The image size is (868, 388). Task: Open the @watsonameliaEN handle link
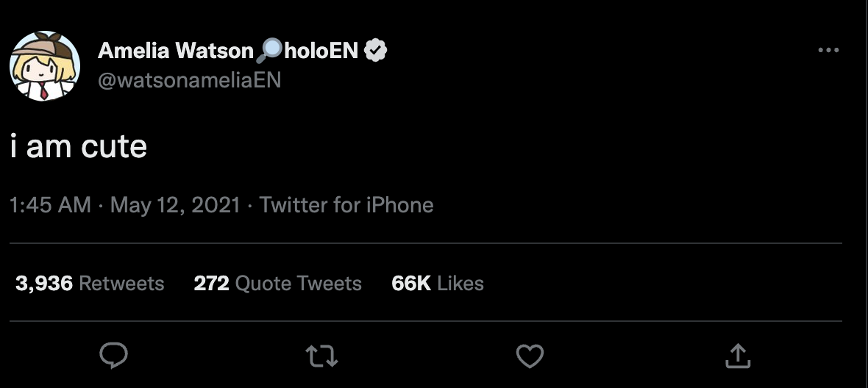[189, 79]
